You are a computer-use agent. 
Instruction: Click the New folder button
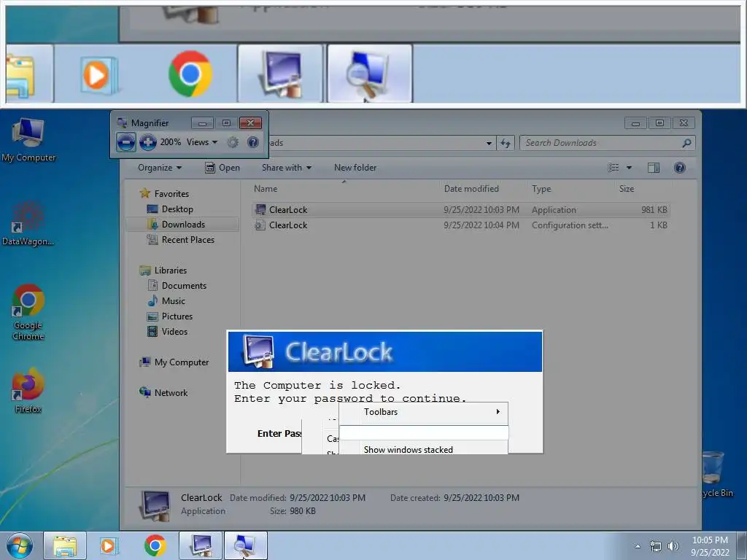pos(355,168)
